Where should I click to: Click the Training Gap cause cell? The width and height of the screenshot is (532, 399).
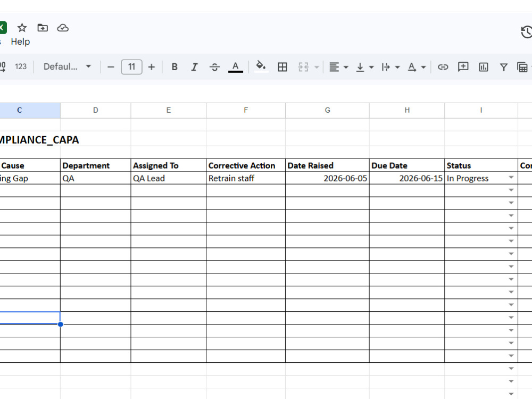pos(30,178)
